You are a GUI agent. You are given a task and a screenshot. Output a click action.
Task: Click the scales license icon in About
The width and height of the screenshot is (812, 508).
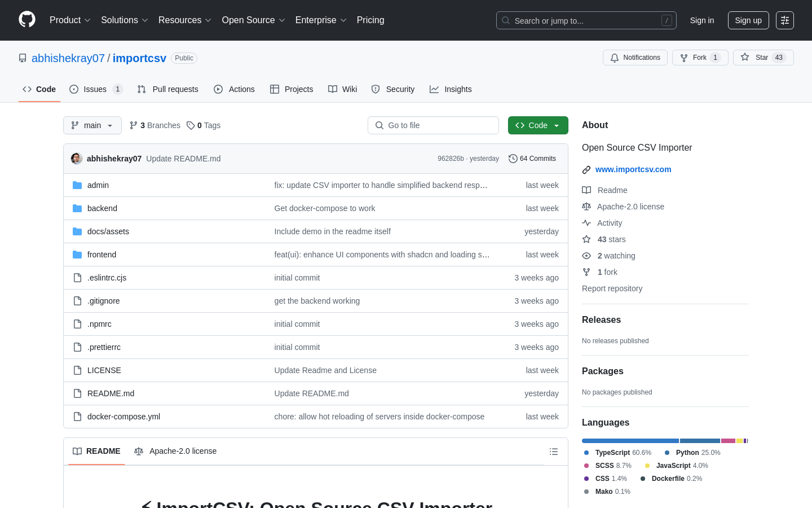click(586, 207)
